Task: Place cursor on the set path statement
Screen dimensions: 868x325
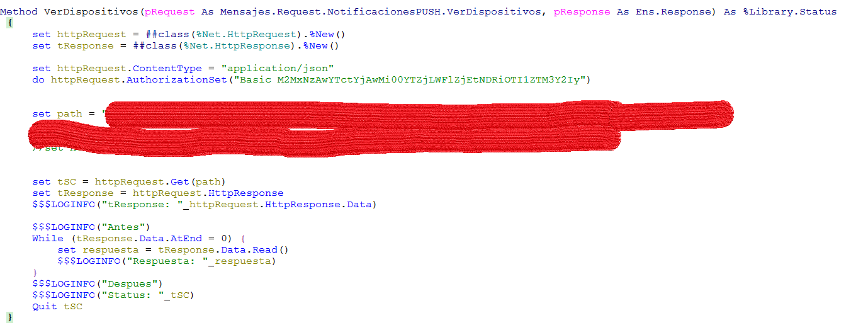Action: pyautogui.click(x=57, y=114)
